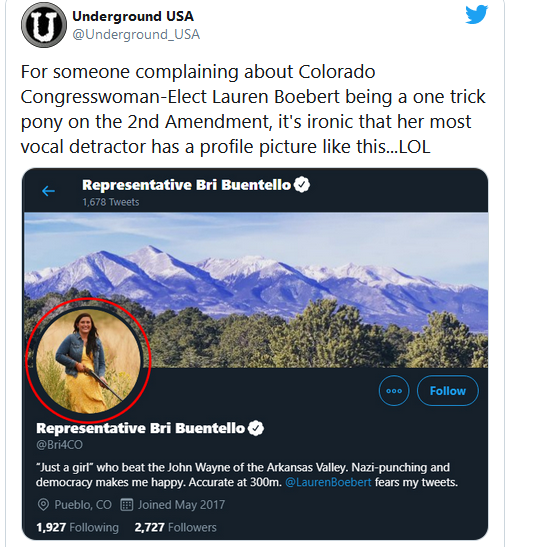This screenshot has width=536, height=547.
Task: Click the Twitter bird logo
Action: 476,14
